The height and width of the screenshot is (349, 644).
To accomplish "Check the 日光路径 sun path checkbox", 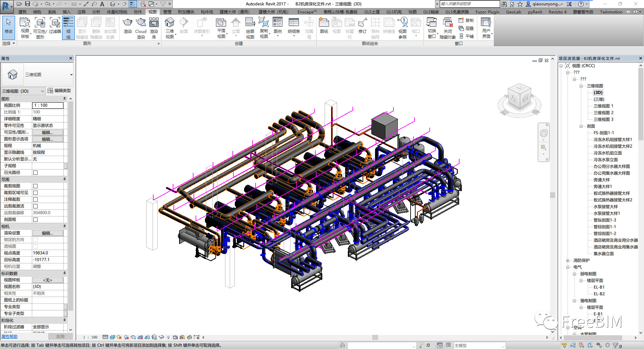I will coord(35,172).
